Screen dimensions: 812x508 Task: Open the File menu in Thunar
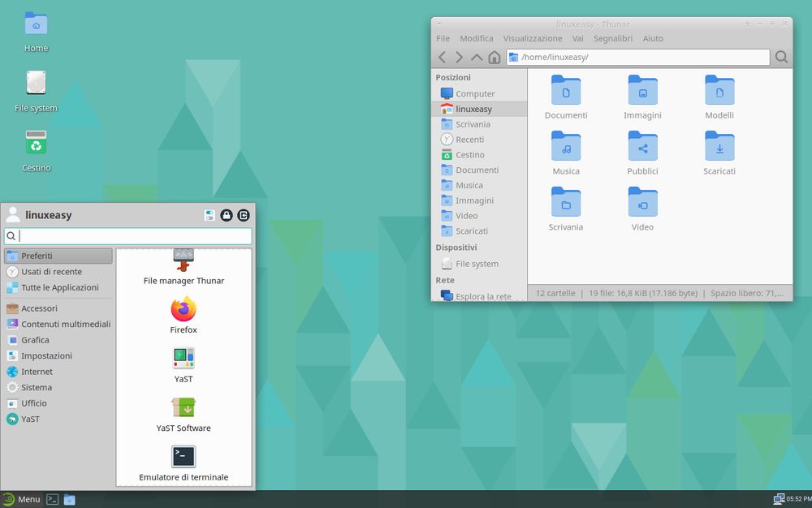pyautogui.click(x=443, y=38)
